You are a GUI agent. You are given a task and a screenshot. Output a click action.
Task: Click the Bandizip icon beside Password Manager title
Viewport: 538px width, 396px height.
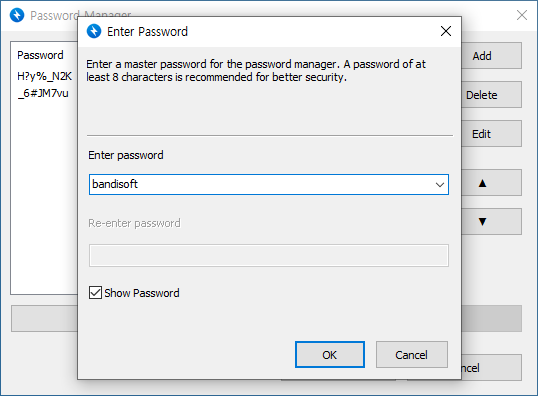[x=17, y=15]
